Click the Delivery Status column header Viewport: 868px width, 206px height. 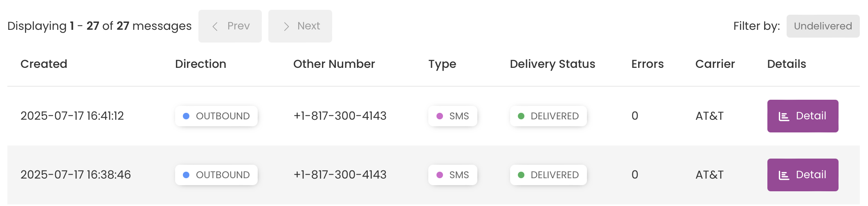pyautogui.click(x=552, y=64)
